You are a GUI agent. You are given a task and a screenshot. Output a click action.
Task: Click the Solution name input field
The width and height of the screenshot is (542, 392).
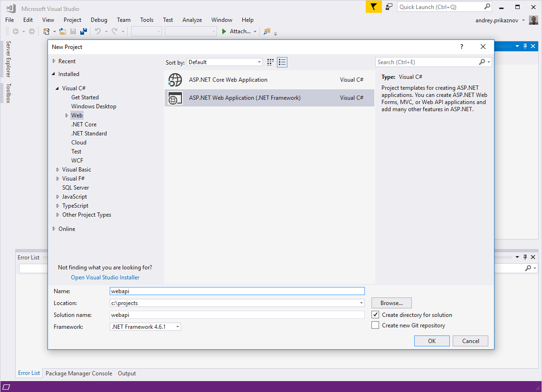(x=237, y=315)
